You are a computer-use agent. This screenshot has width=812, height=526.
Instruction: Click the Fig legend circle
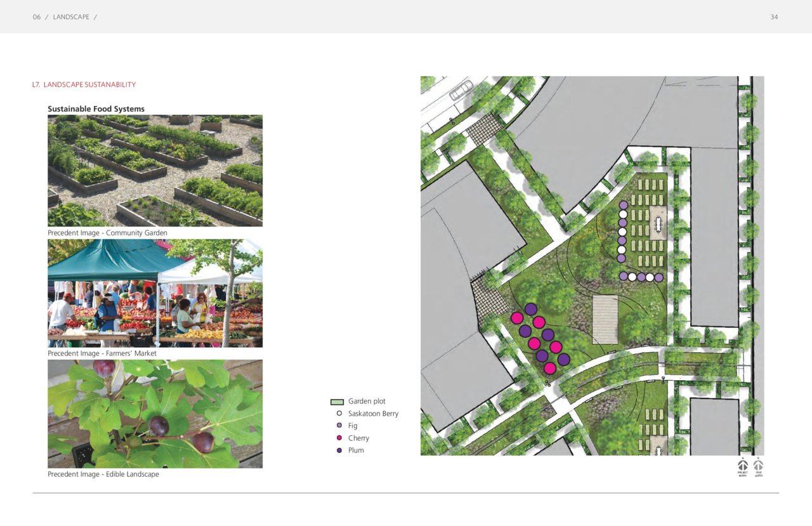(x=339, y=426)
